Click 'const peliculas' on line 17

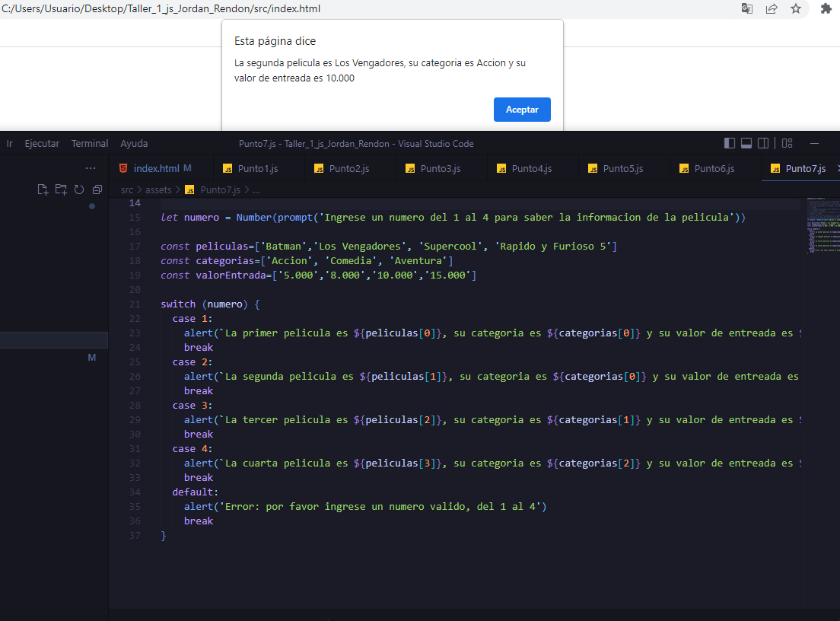[207, 246]
